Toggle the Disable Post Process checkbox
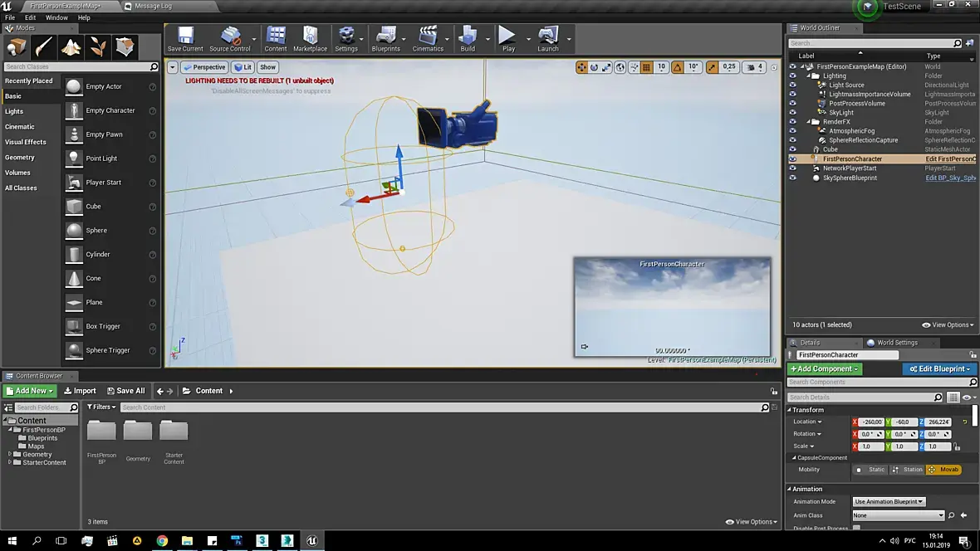 [856, 528]
